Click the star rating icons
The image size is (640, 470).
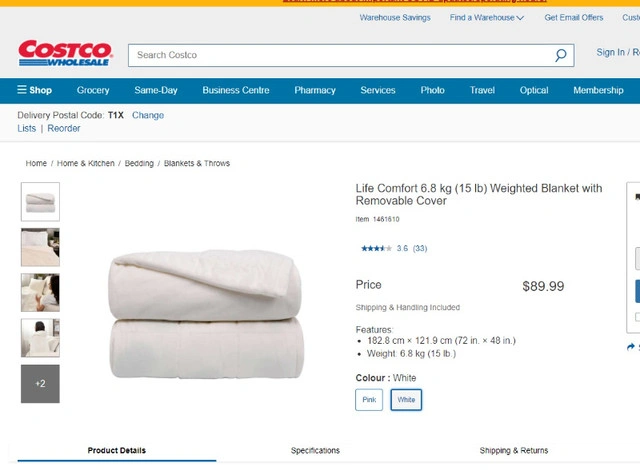376,248
